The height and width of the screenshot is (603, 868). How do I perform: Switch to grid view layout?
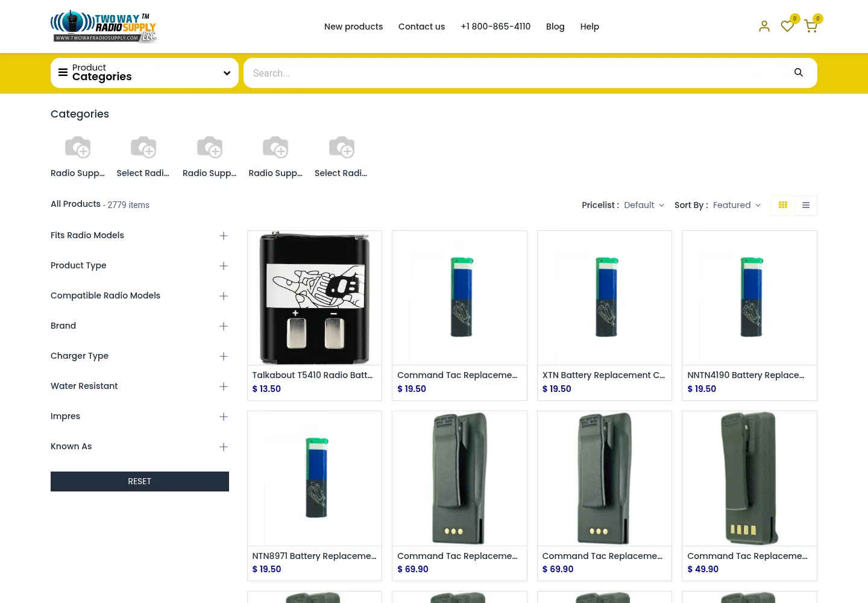point(783,206)
